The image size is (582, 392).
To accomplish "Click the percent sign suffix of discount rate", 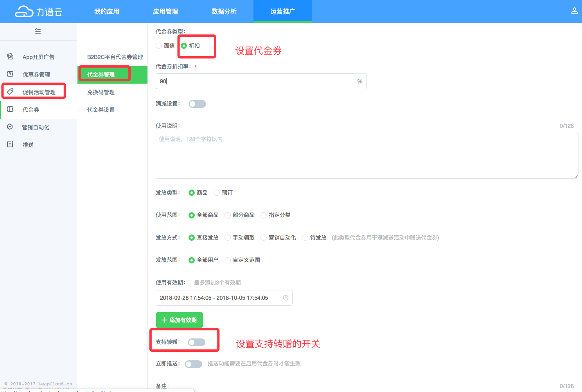I will [360, 81].
